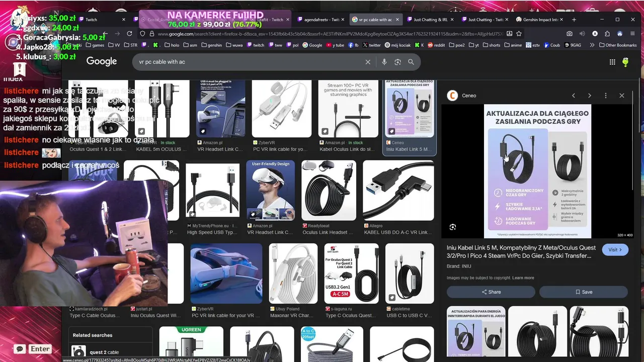644x362 pixels.
Task: Open the games bookmark folder
Action: pyautogui.click(x=95, y=45)
